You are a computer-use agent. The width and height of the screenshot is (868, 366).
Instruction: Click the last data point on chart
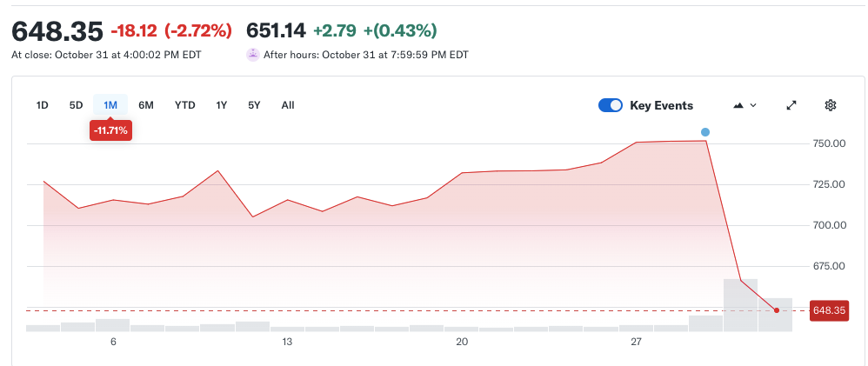[776, 309]
